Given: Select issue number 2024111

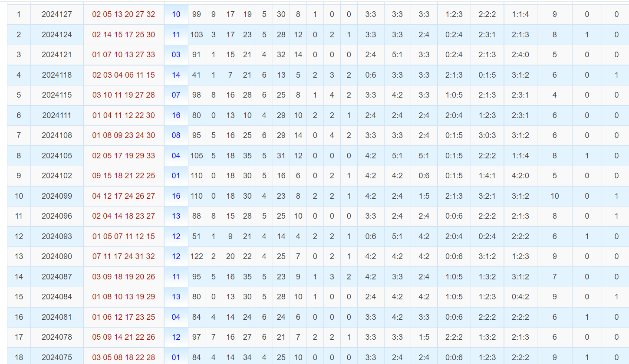Looking at the screenshot, I should click(57, 115).
